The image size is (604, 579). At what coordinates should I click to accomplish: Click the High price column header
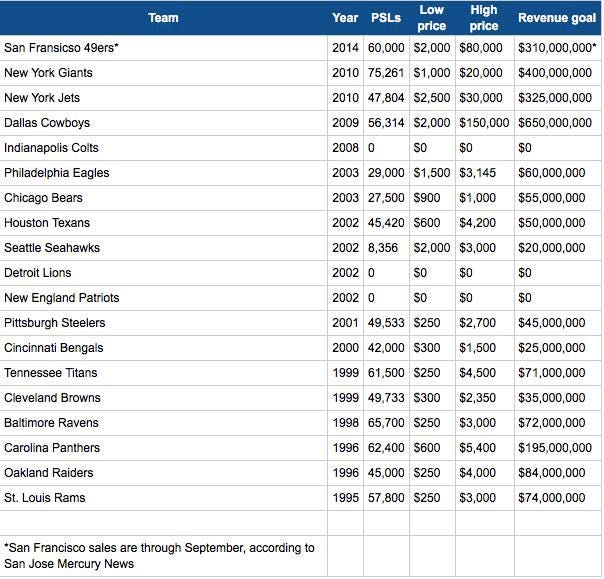pos(484,18)
